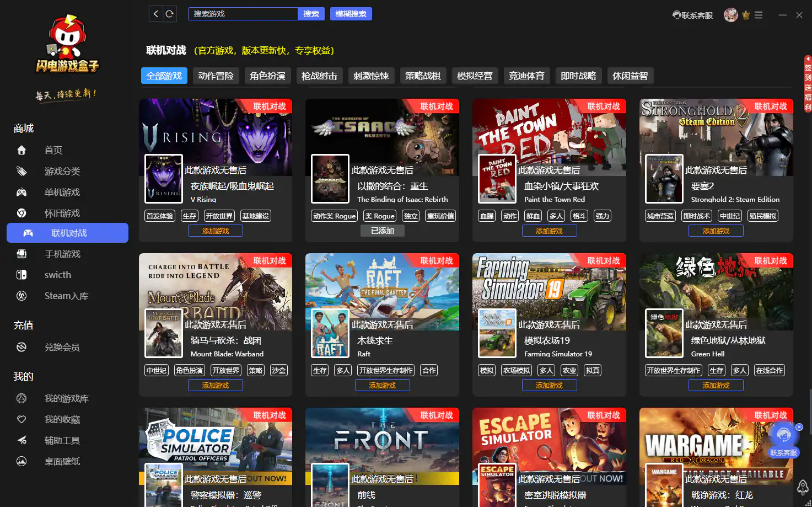Viewport: 812px width, 507px height.
Task: Open the floating 联系客服 chat bubble
Action: (783, 440)
